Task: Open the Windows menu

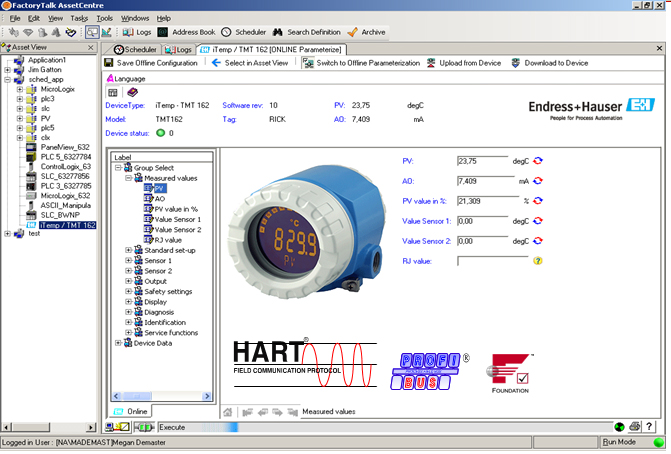Action: 135,18
